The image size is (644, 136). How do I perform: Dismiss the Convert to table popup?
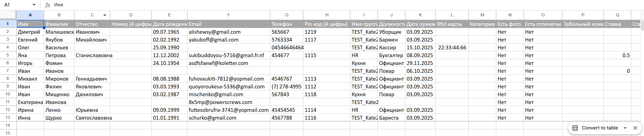[x=635, y=128]
